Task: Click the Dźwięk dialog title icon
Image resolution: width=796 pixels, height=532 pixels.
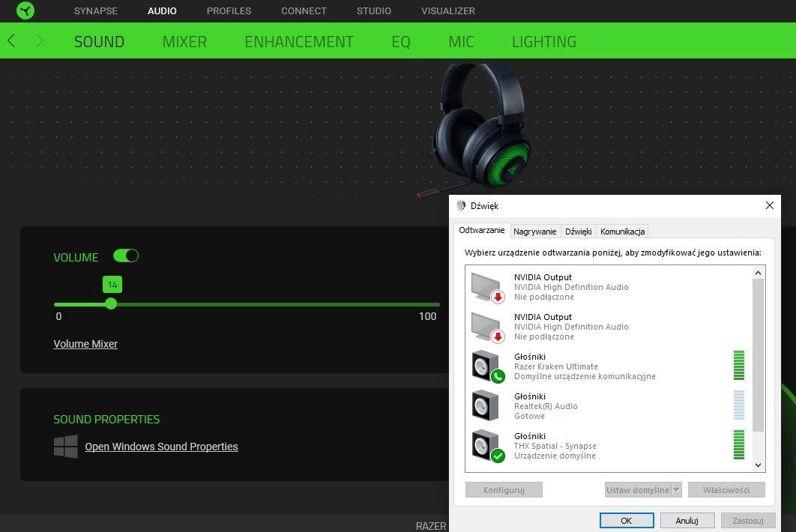Action: 461,205
